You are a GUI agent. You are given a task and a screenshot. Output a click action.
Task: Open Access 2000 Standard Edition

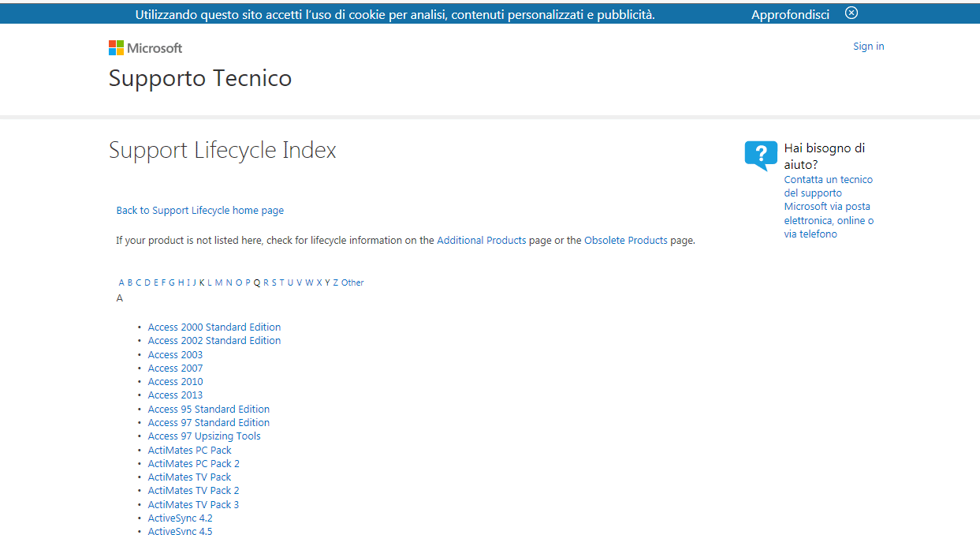214,327
